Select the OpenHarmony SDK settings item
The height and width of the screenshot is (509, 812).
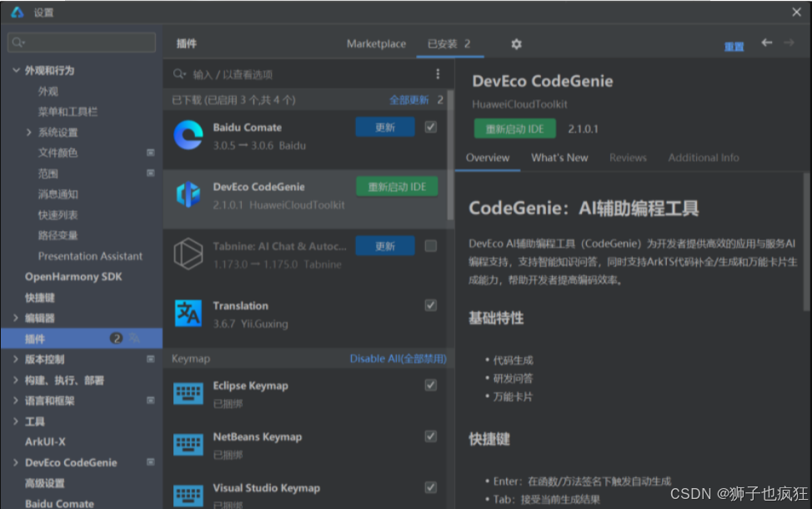pos(73,276)
